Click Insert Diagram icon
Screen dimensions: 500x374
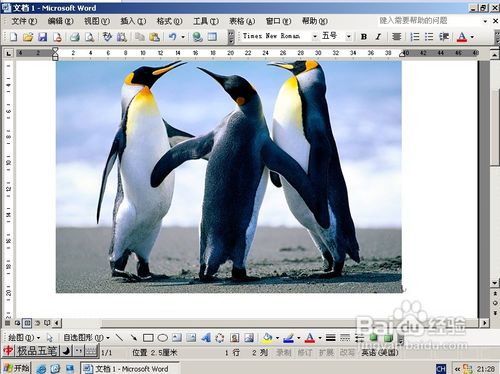point(220,338)
